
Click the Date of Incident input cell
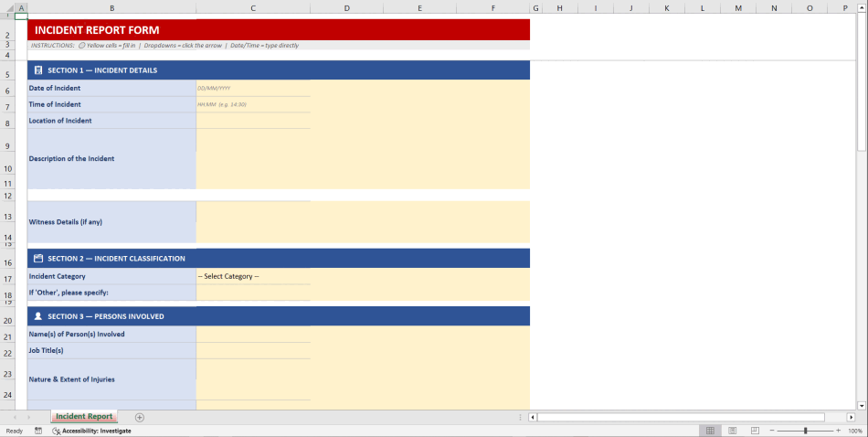tap(253, 89)
